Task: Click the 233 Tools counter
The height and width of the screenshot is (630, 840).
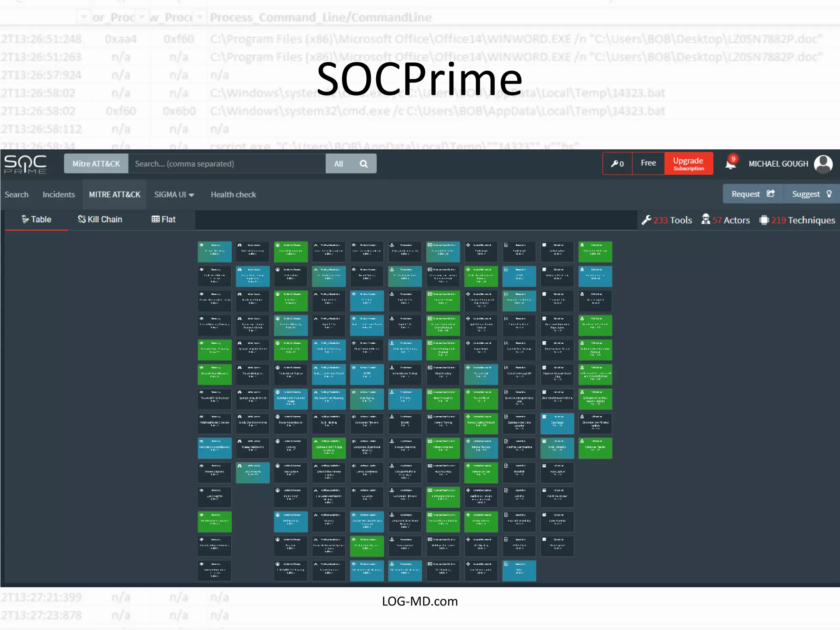Action: [667, 220]
